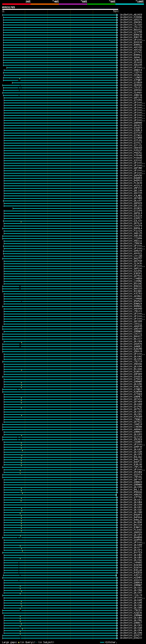Click the green ~80% identity legend segment
The height and width of the screenshot is (644, 146).
coord(101,4)
